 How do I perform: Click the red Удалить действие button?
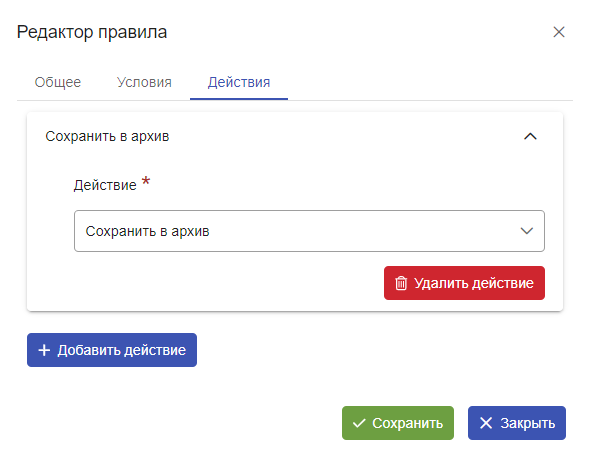464,283
